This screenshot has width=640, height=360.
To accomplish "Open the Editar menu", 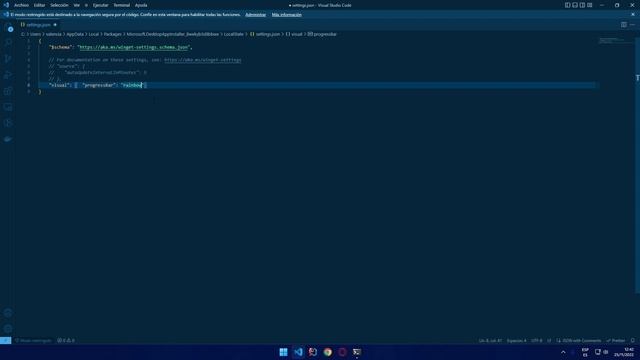I will pyautogui.click(x=39, y=5).
